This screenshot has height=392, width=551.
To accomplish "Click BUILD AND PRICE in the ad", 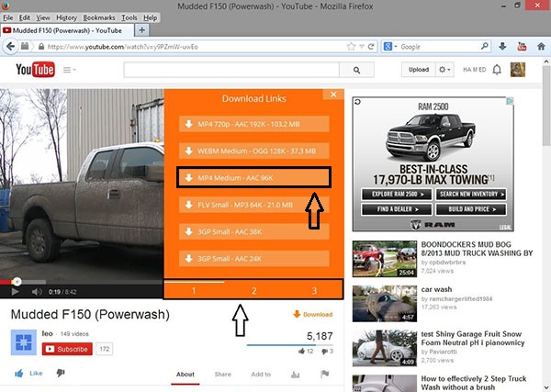I will click(x=471, y=209).
